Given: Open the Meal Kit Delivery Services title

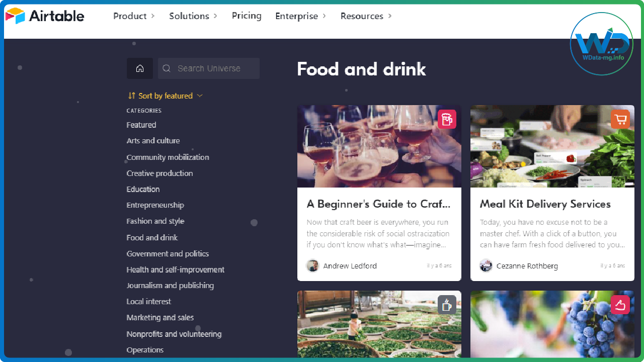Looking at the screenshot, I should coord(545,204).
